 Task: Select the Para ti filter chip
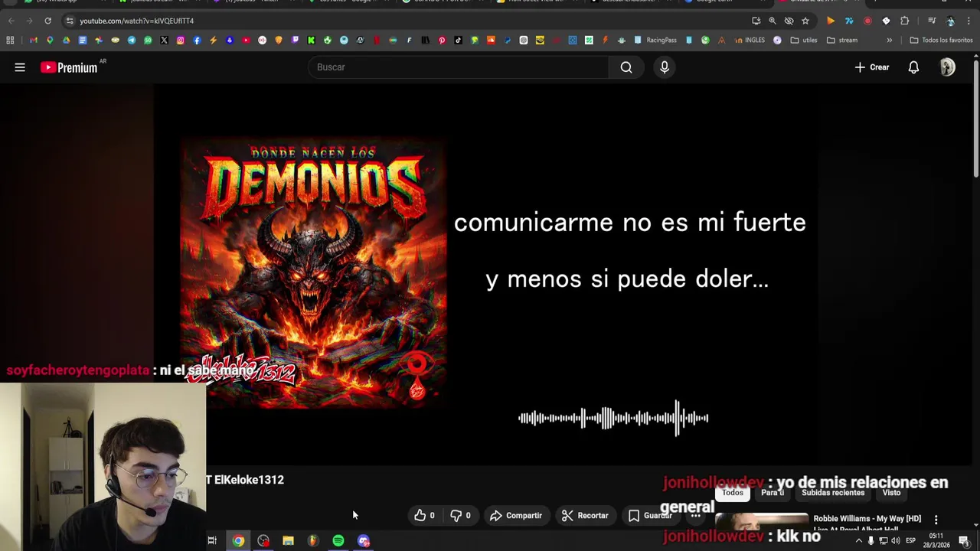pos(773,493)
